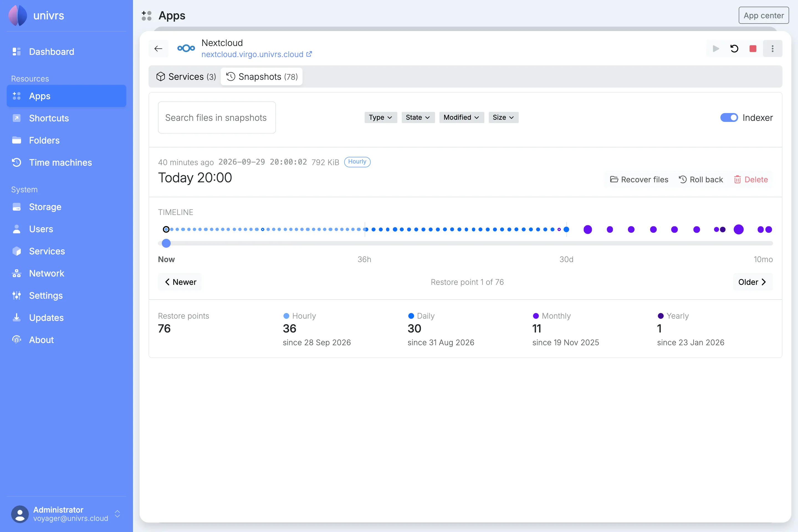Open About page
The image size is (798, 532).
pos(66,340)
